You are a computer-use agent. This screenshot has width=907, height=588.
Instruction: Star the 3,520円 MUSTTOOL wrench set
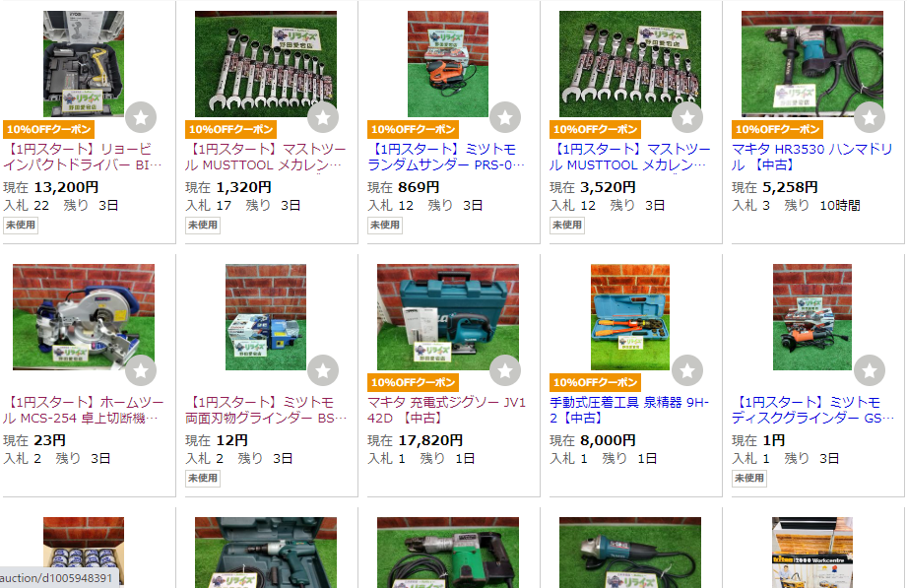(x=687, y=117)
